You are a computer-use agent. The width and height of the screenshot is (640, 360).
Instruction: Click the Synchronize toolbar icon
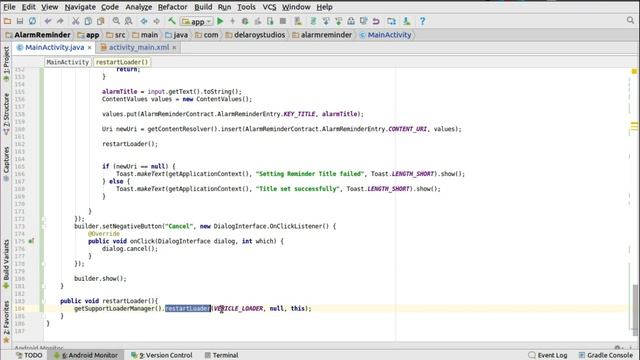point(32,21)
